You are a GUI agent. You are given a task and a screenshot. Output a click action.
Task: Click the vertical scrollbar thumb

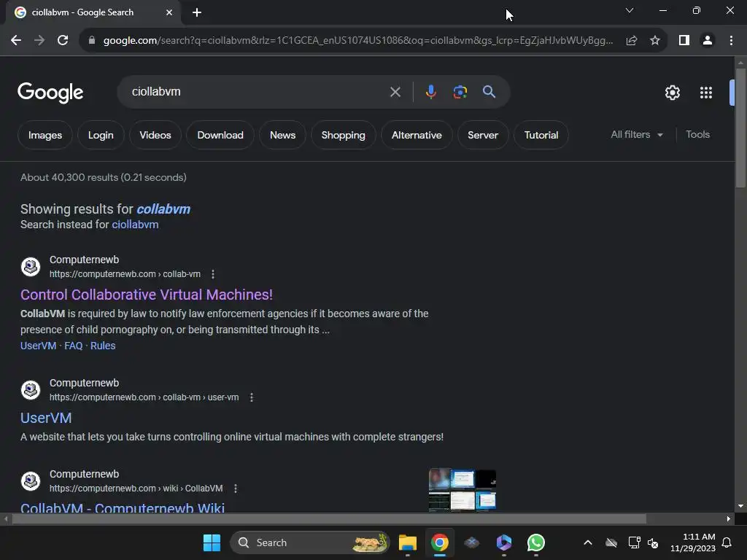[x=740, y=128]
